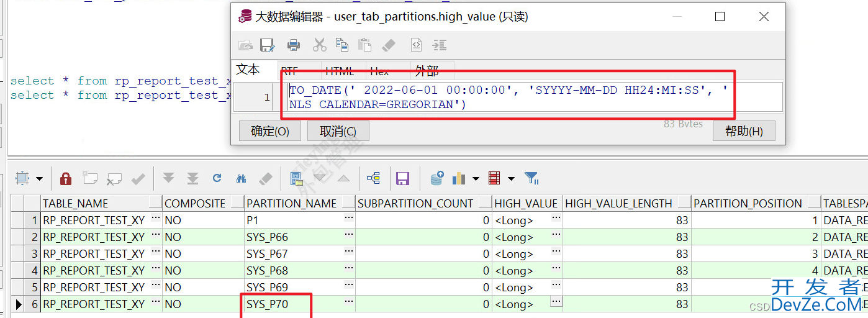Open ellipsis button beside P1 partition name
This screenshot has height=318, width=868.
(349, 218)
